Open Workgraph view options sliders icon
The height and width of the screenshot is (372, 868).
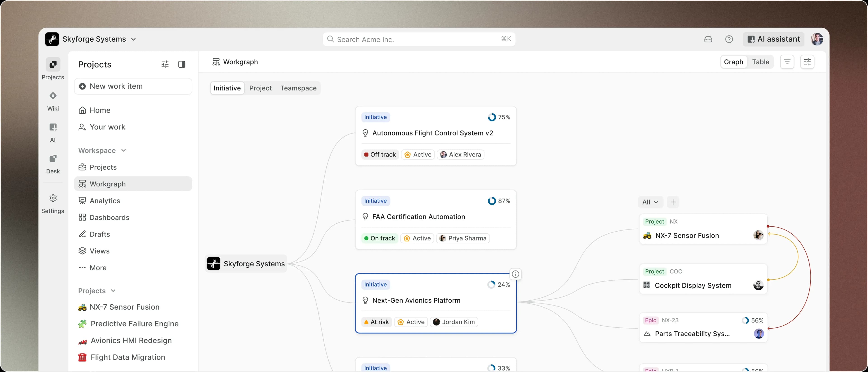807,62
